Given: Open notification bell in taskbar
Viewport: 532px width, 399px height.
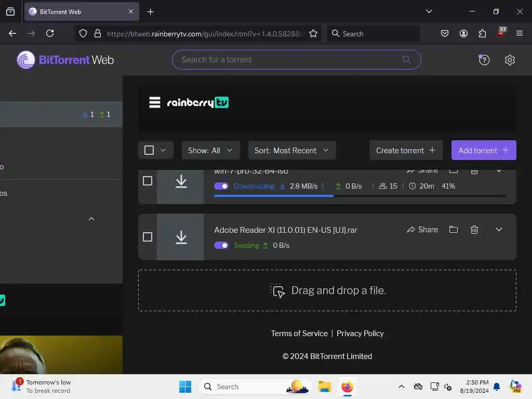Looking at the screenshot, I should coord(497,387).
